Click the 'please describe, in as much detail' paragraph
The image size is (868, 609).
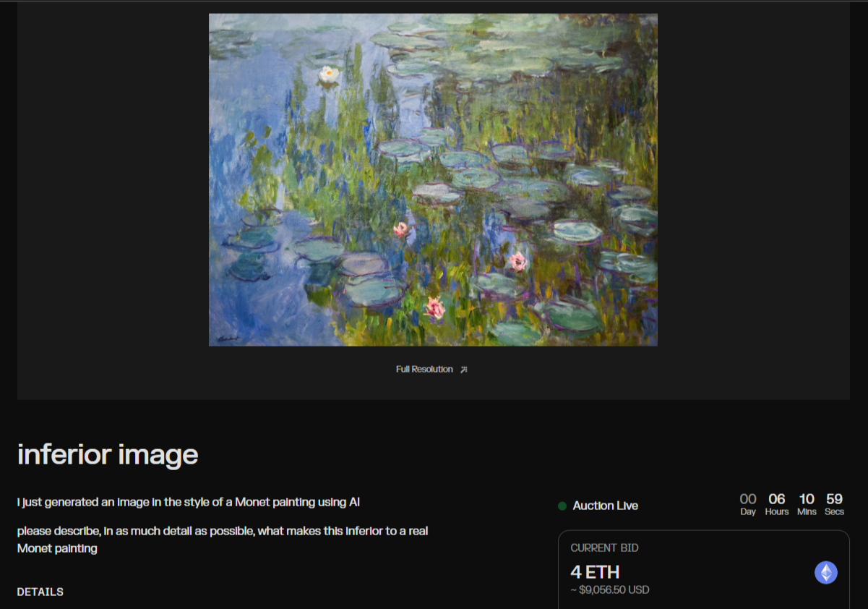[x=223, y=540]
